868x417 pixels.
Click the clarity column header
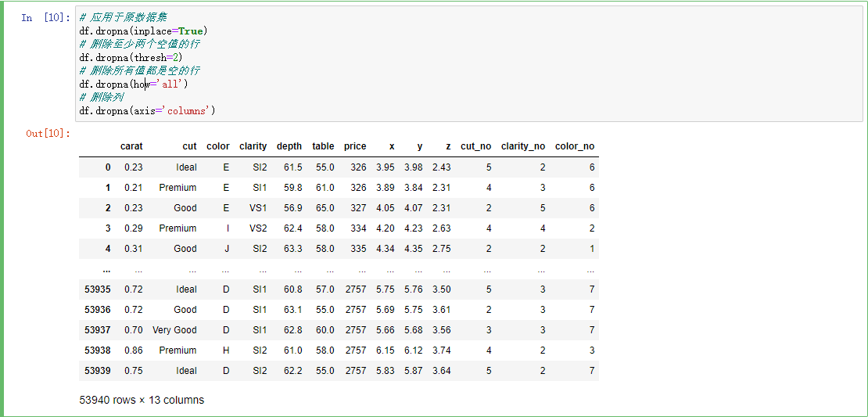(253, 147)
